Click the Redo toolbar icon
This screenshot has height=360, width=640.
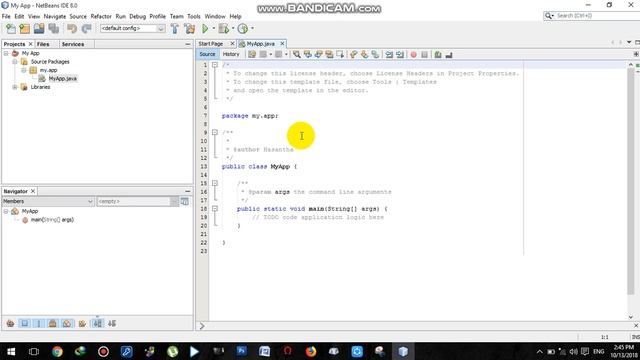pos(86,29)
